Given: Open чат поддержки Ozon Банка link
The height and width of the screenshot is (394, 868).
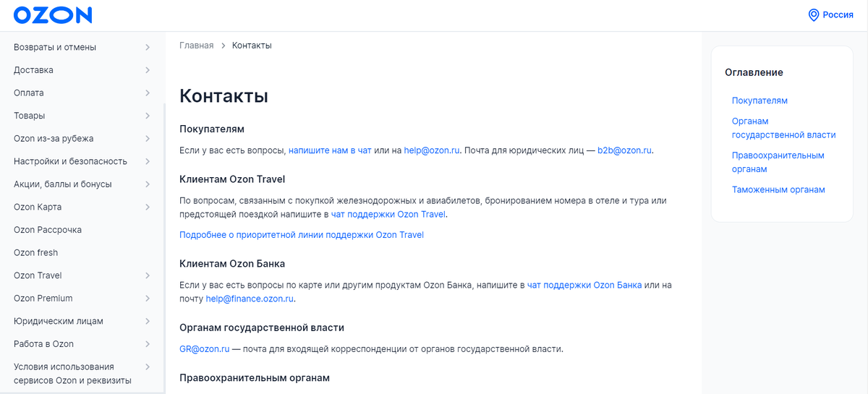Looking at the screenshot, I should (x=584, y=285).
